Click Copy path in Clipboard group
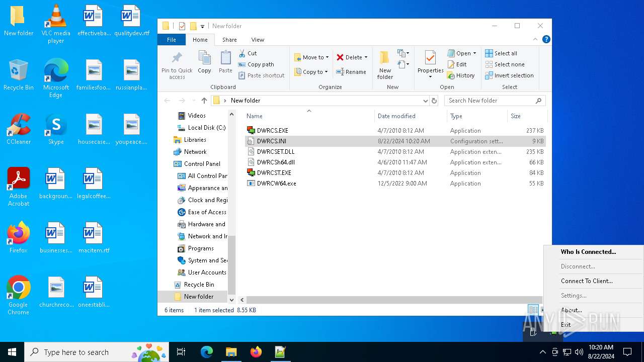Image resolution: width=644 pixels, height=362 pixels. (256, 64)
